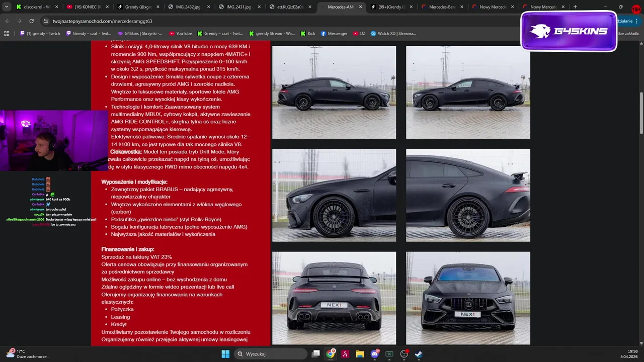This screenshot has width=644, height=362.
Task: Open the DZ bookmark
Action: tap(359, 33)
